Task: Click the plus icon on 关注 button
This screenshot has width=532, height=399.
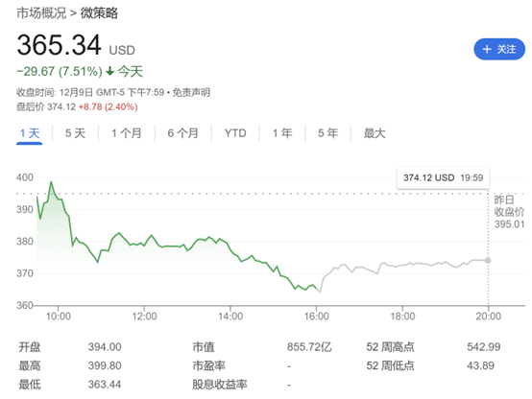Action: pyautogui.click(x=487, y=49)
